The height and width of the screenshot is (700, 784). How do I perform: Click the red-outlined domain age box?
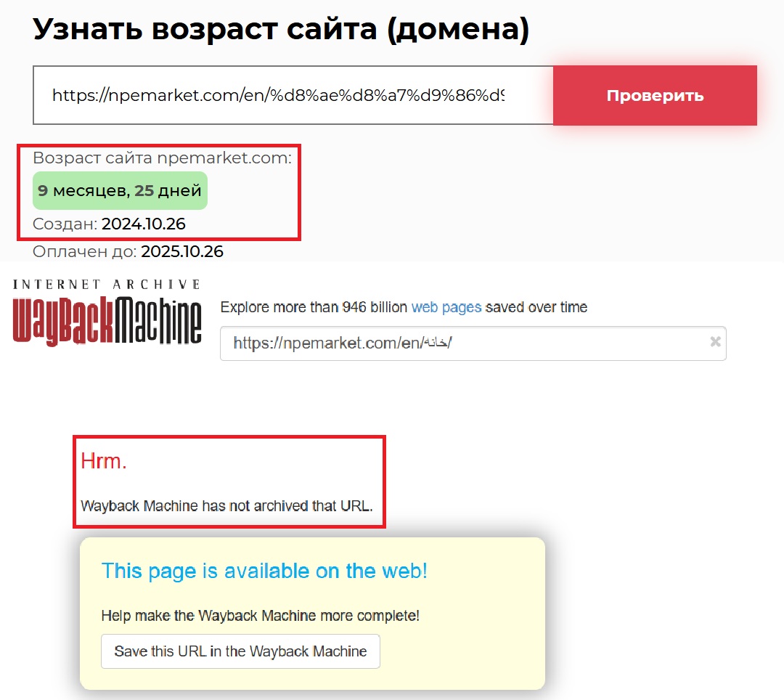(158, 192)
